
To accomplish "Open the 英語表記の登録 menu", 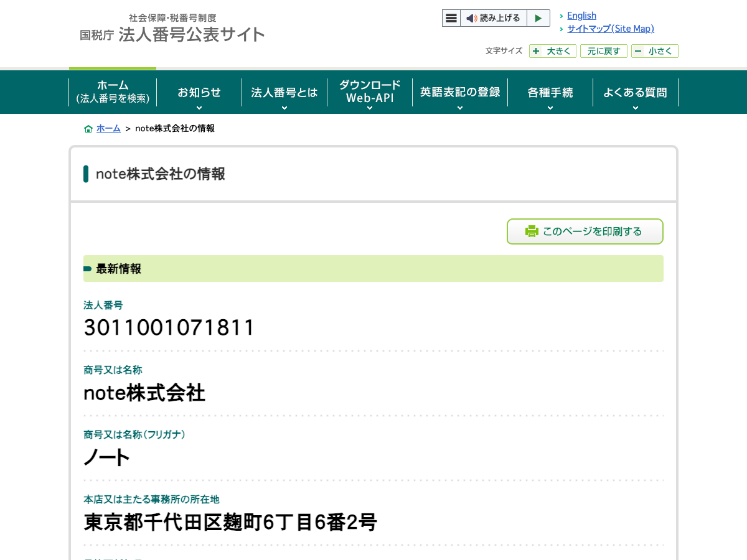I will [460, 92].
